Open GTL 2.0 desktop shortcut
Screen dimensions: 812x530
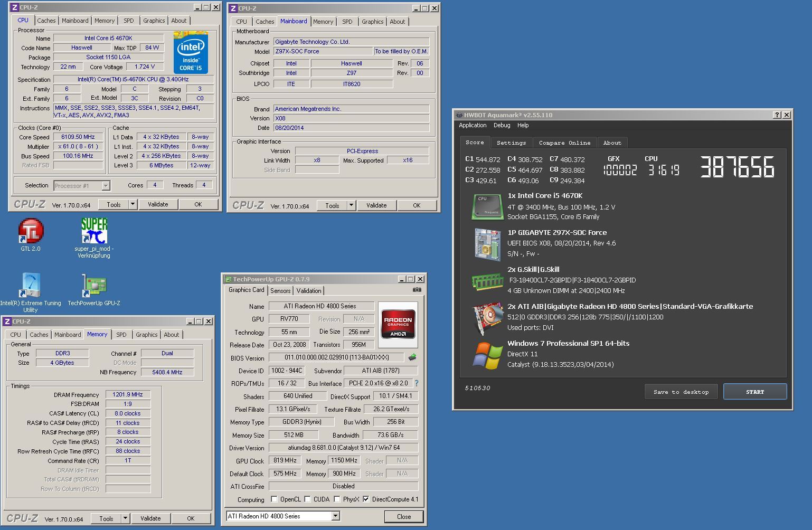coord(31,232)
